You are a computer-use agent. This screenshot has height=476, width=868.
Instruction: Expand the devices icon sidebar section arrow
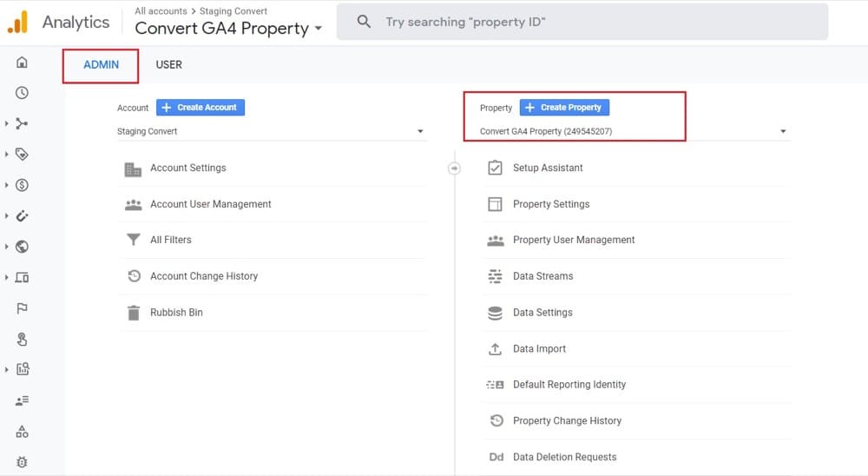point(7,278)
